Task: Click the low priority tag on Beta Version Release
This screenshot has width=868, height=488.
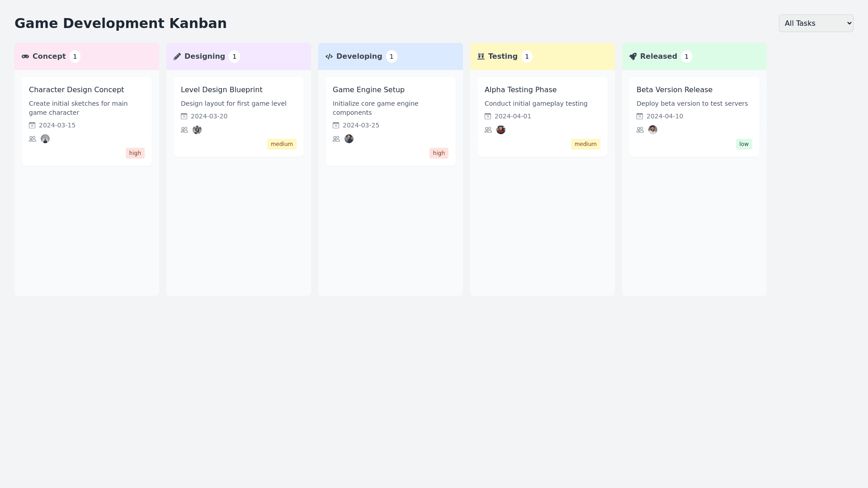Action: 744,144
